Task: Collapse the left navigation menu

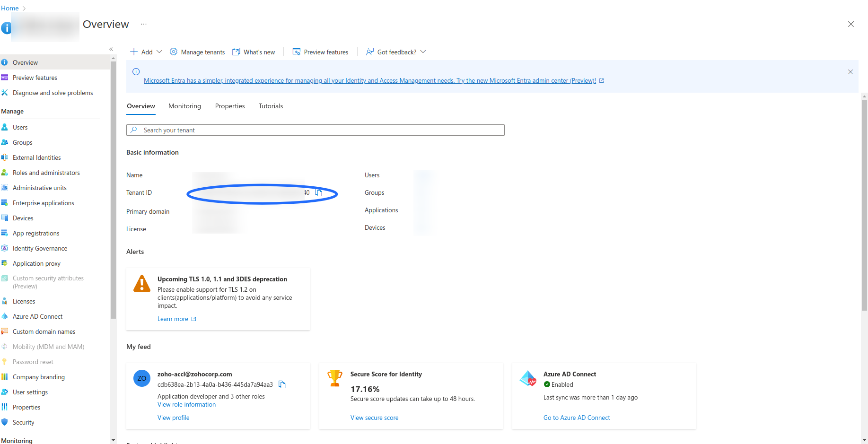Action: (x=111, y=49)
